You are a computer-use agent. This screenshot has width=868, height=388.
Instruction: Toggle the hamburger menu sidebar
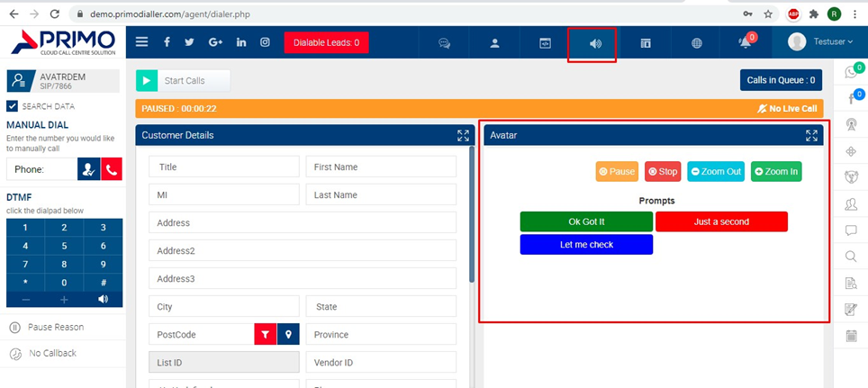(141, 42)
